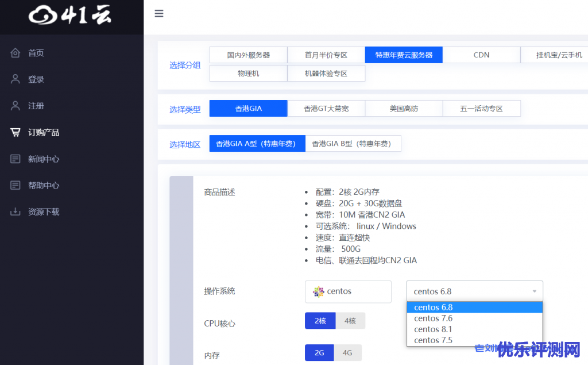Switch to the 首月半价专区 group tab

[326, 55]
